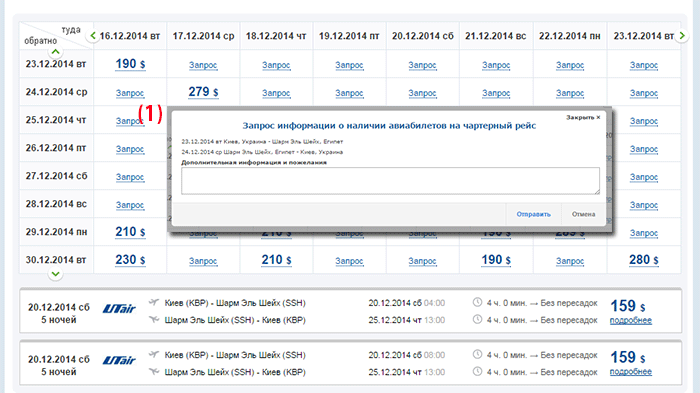
Task: Click row header 27.12.2014 сб
Action: 56,176
